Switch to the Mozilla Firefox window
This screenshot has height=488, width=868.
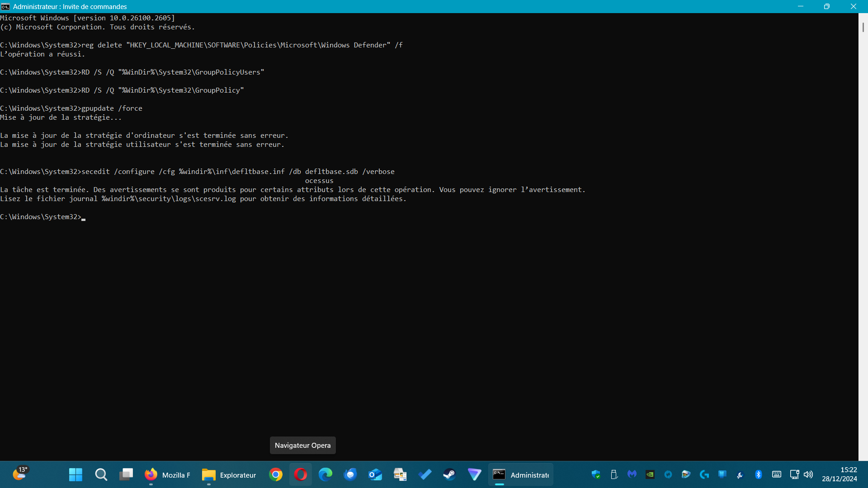click(x=167, y=474)
